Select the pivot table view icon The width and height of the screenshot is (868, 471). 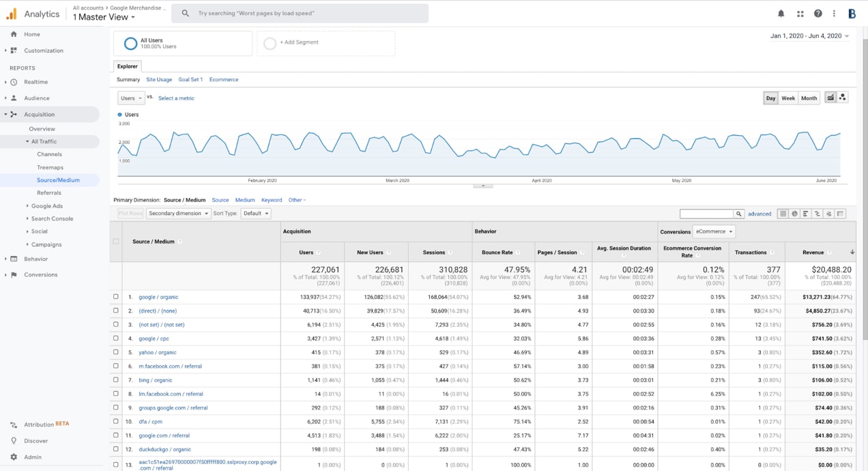841,214
